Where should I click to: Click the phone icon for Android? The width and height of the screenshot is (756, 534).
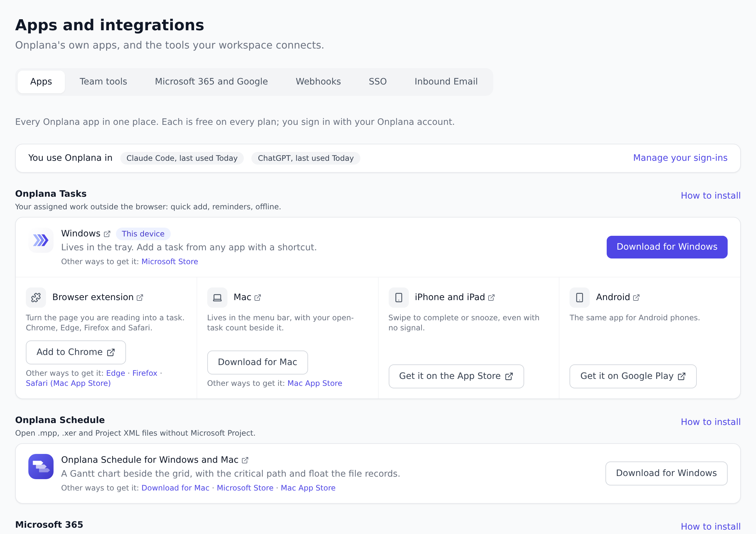tap(580, 298)
